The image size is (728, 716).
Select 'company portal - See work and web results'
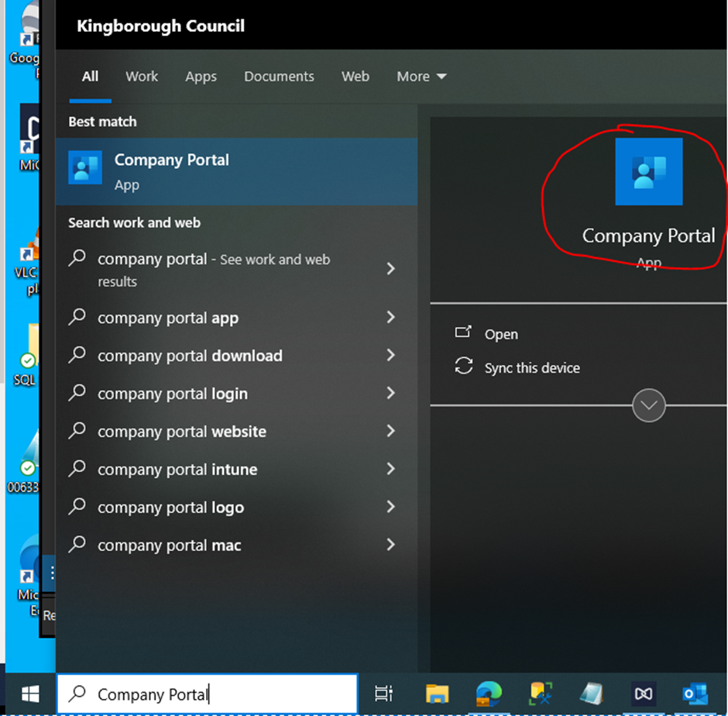[214, 270]
